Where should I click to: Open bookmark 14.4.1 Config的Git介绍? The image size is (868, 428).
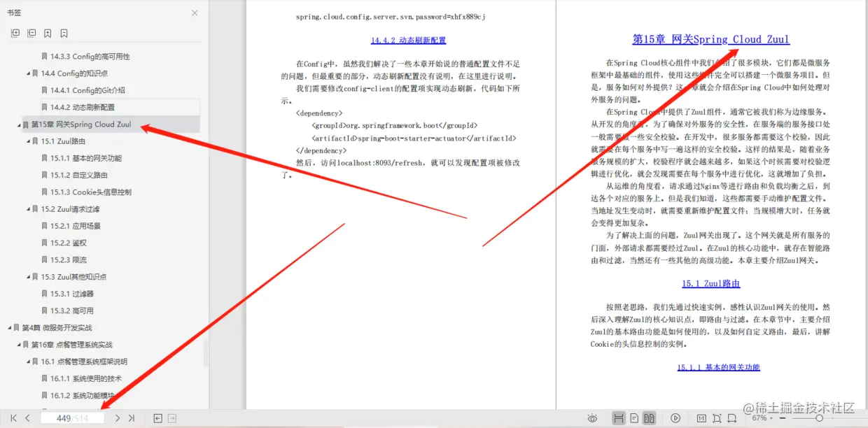(87, 90)
